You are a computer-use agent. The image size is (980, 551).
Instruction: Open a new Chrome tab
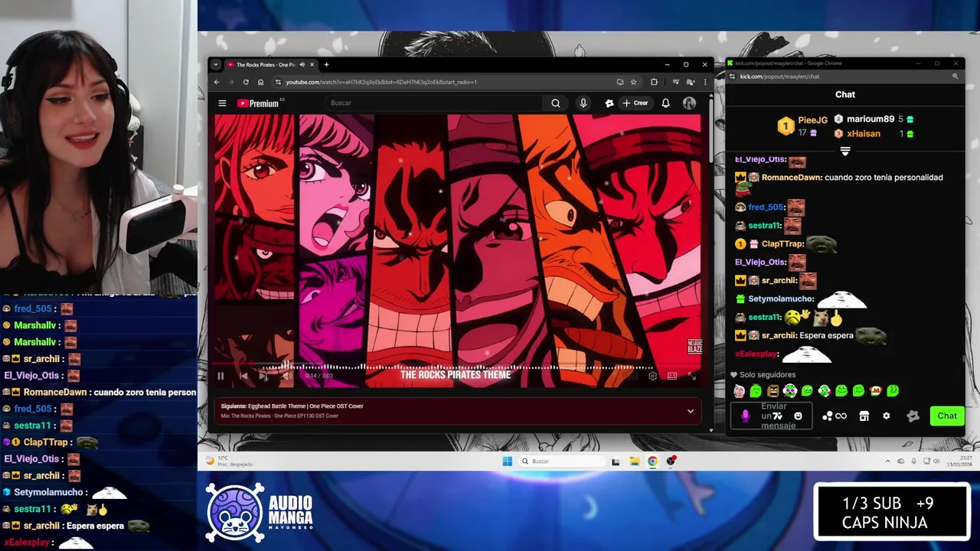tap(326, 65)
